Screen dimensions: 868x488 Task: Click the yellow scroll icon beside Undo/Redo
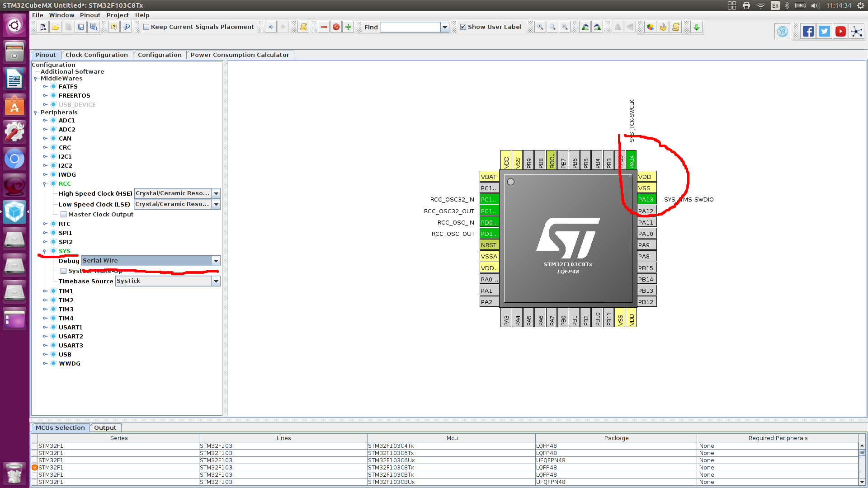coord(303,27)
